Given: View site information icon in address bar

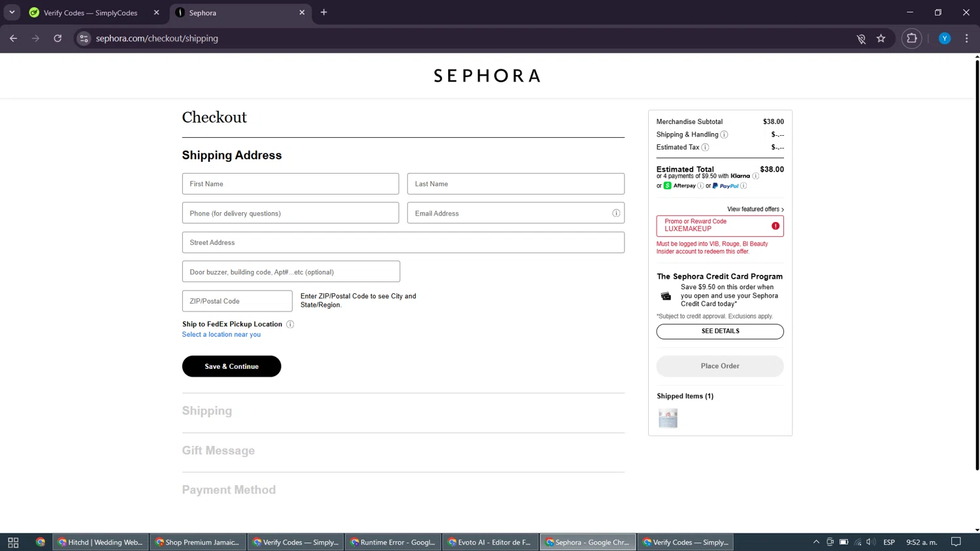Looking at the screenshot, I should 84,39.
